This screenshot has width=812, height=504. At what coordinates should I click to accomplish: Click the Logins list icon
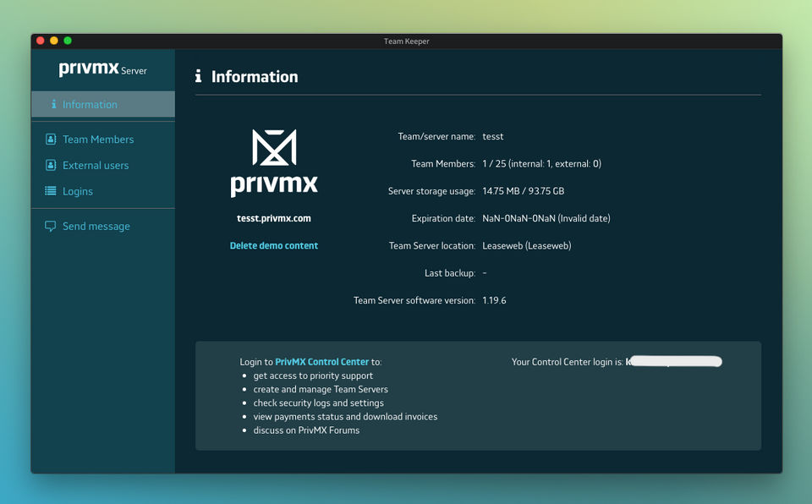51,190
